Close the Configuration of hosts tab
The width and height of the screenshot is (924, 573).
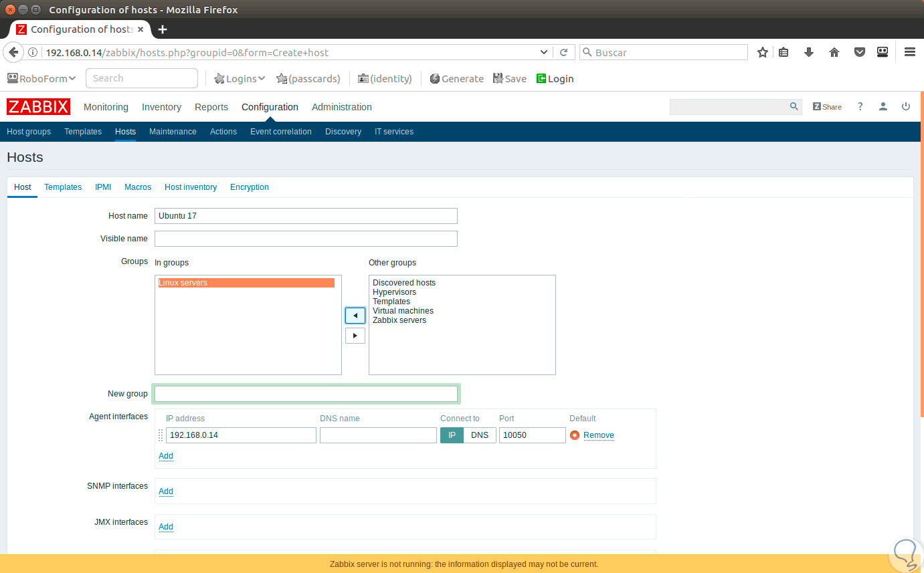pos(140,29)
